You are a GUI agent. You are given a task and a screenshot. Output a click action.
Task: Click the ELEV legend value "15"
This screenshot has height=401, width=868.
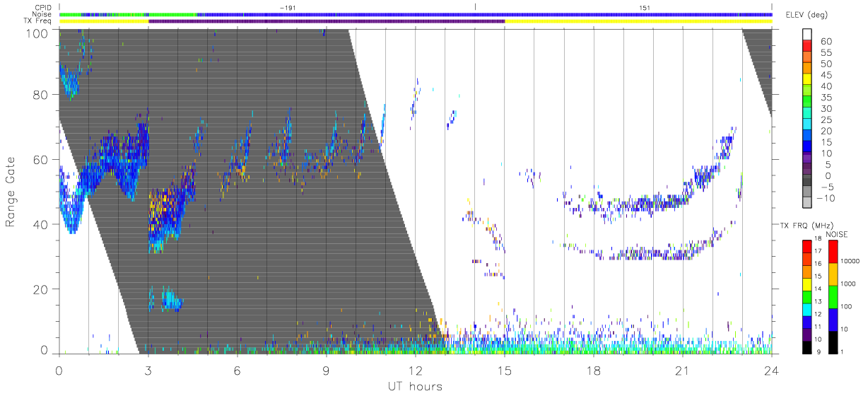click(826, 142)
